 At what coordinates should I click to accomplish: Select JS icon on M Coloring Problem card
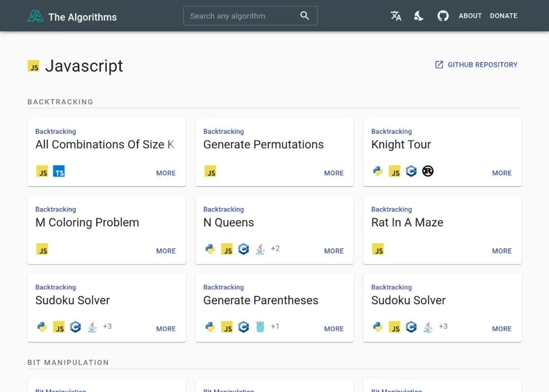tap(42, 249)
